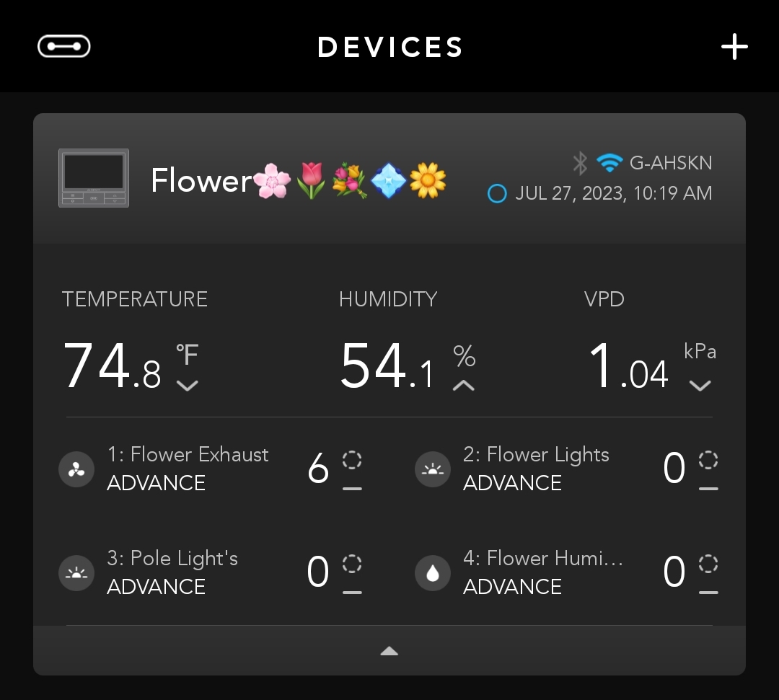Expand temperature trend chevron under °F

coord(188,385)
